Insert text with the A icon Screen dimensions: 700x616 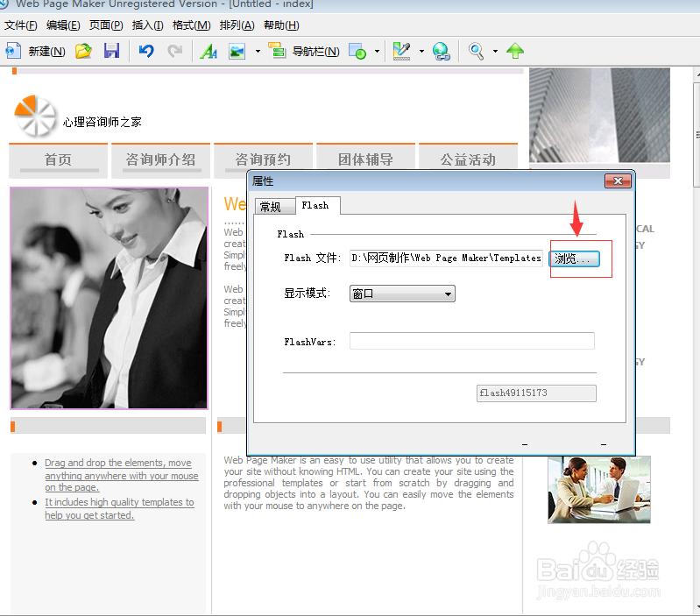209,52
